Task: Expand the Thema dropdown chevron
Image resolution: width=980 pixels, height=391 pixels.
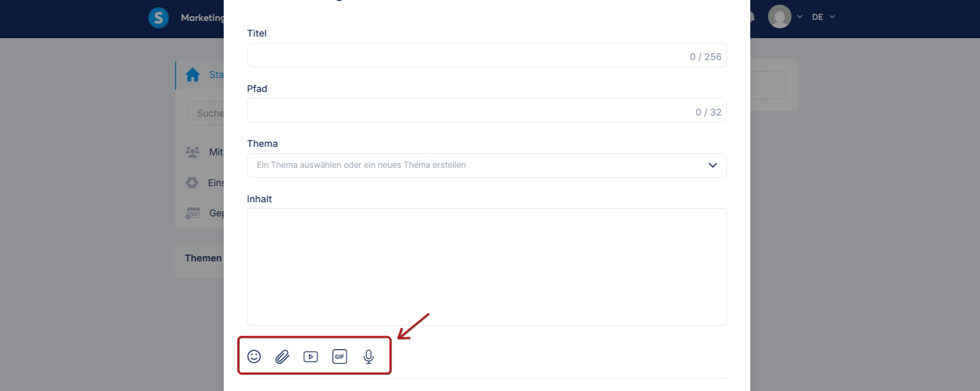Action: (x=713, y=165)
